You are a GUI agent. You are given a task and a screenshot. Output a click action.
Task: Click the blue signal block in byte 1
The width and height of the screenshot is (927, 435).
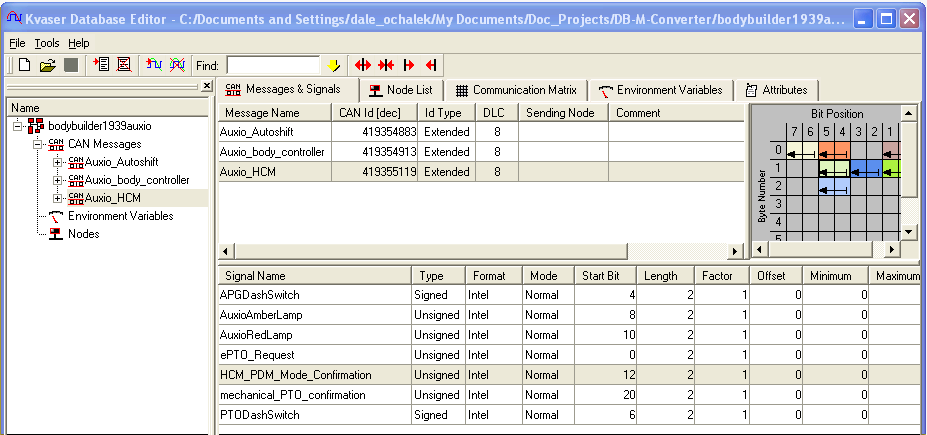coord(866,168)
